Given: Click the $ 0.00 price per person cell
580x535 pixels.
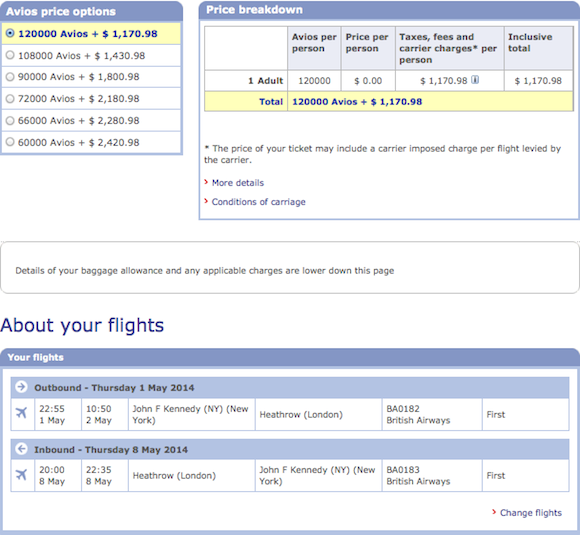Looking at the screenshot, I should click(x=368, y=81).
